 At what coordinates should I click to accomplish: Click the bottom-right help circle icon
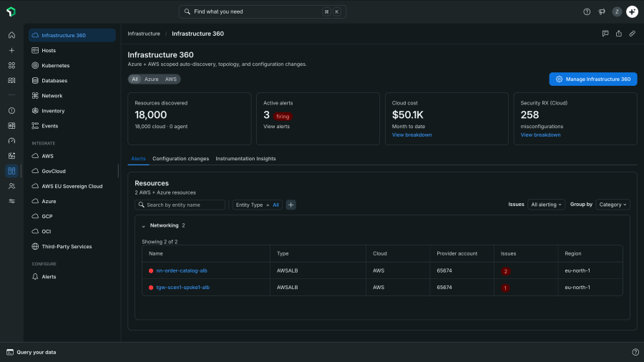click(x=635, y=352)
